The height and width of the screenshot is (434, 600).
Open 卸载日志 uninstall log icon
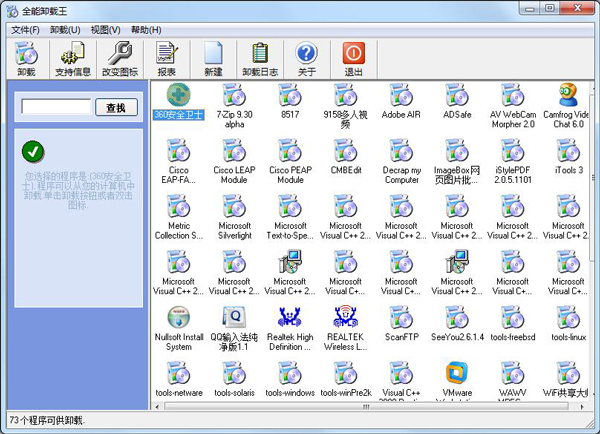pyautogui.click(x=260, y=58)
